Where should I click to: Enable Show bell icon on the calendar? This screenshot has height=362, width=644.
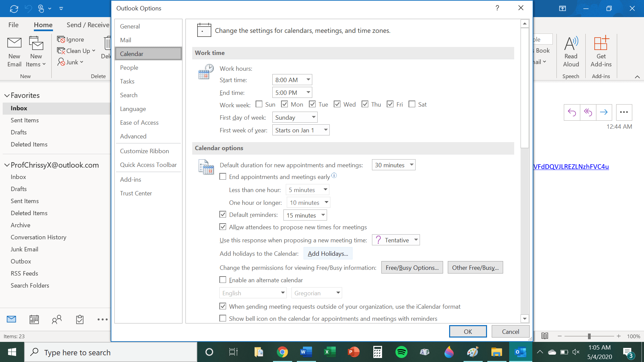[x=223, y=318]
